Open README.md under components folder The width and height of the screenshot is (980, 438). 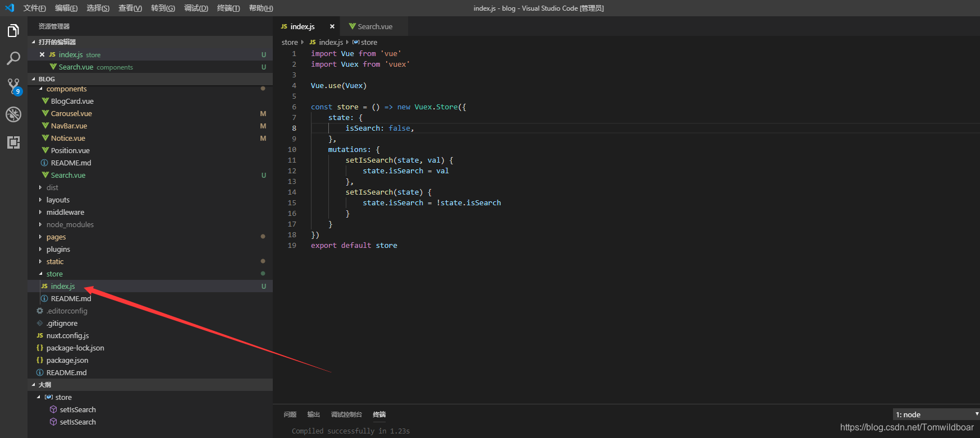(x=150, y=163)
